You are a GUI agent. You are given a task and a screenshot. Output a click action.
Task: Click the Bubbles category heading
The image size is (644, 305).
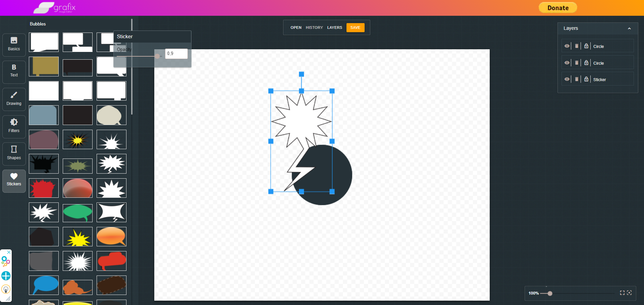click(38, 24)
